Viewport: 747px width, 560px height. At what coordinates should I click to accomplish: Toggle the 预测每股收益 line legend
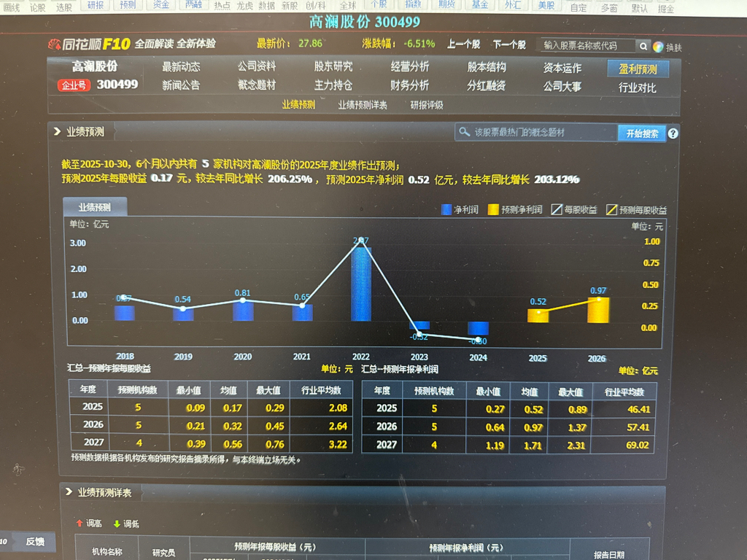[636, 209]
